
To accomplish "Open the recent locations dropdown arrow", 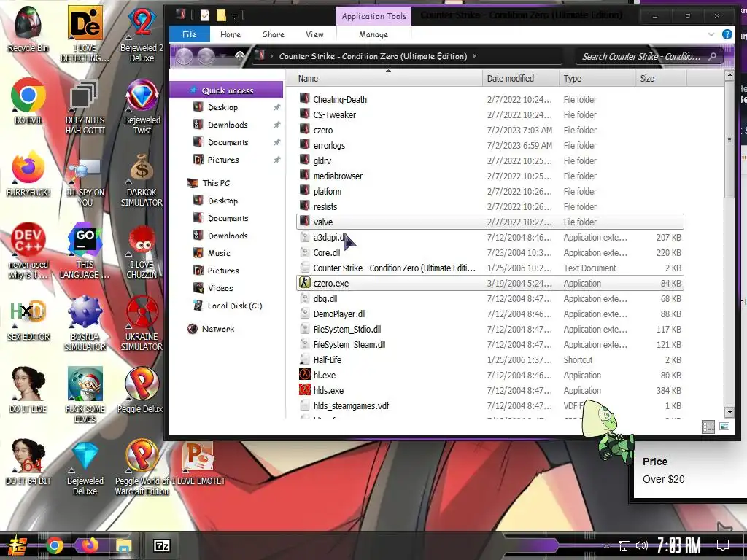I will [223, 57].
